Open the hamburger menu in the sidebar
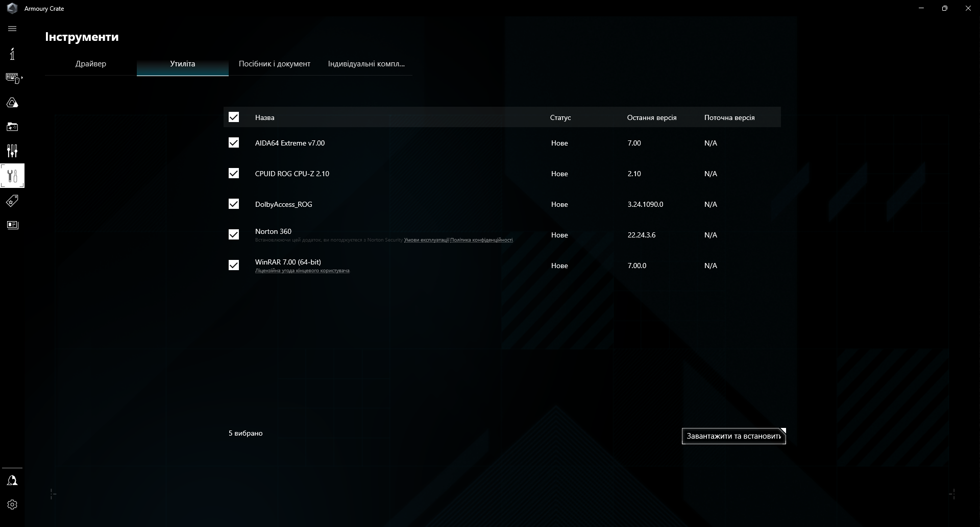The image size is (980, 527). click(x=12, y=29)
